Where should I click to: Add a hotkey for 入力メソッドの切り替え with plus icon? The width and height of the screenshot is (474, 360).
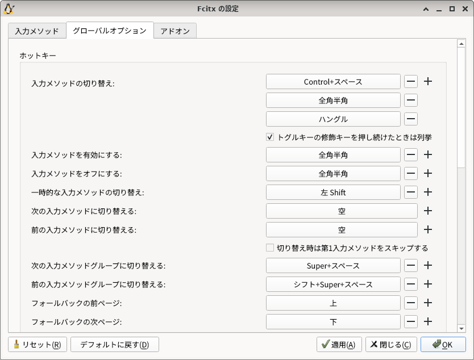(428, 81)
